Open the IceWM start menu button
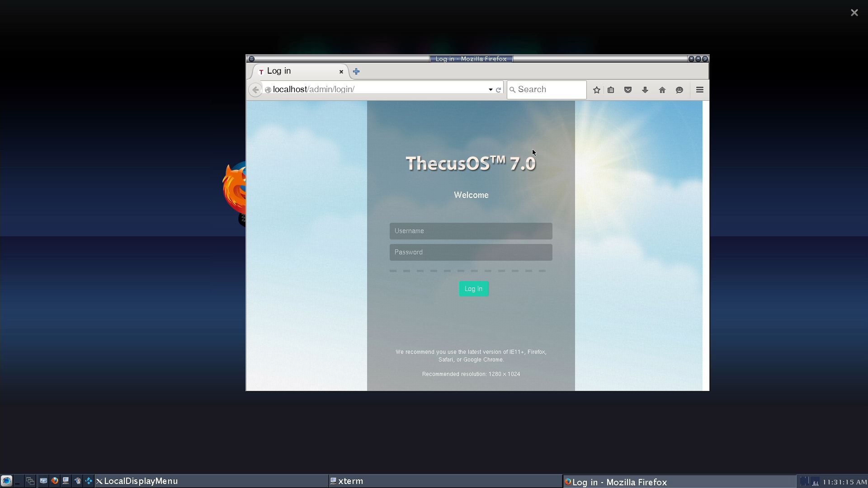The image size is (868, 488). (x=6, y=481)
